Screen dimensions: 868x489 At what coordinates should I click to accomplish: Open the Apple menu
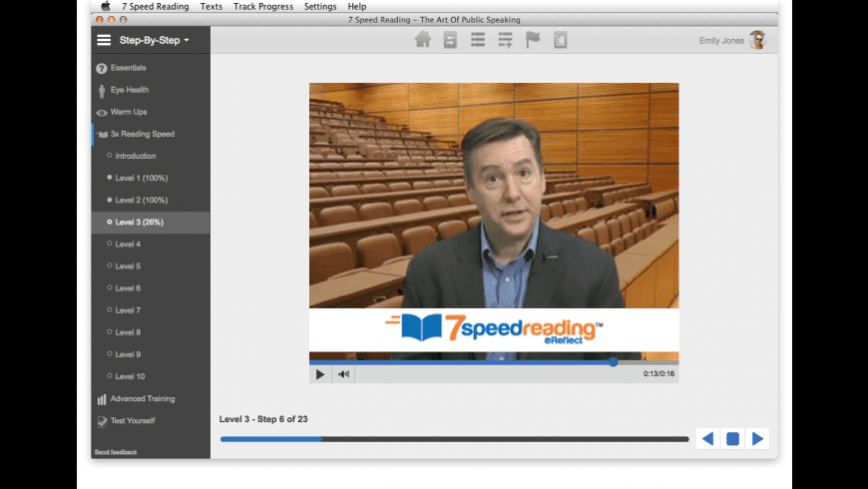tap(106, 6)
